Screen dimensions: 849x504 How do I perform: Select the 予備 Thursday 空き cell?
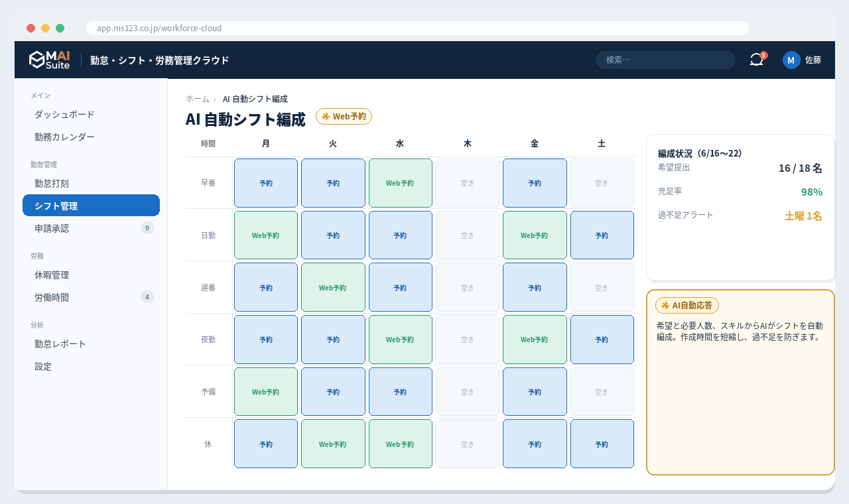[468, 392]
